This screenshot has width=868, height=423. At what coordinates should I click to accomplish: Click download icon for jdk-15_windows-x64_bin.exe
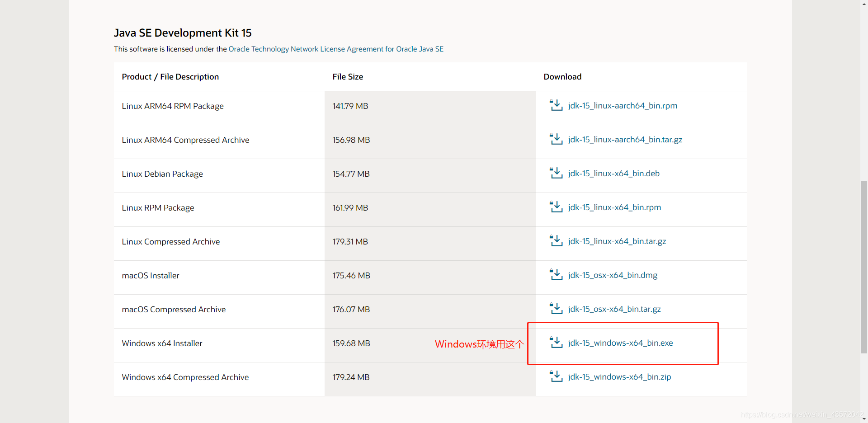tap(556, 343)
